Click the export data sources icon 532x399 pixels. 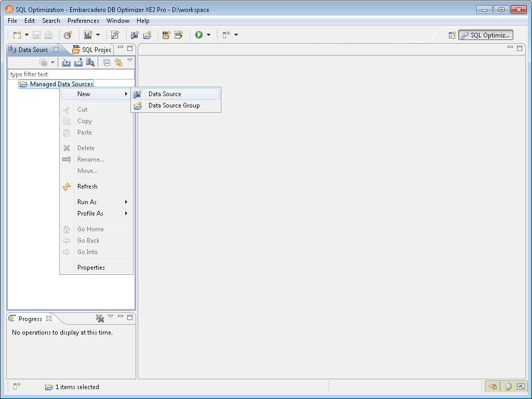[x=78, y=62]
